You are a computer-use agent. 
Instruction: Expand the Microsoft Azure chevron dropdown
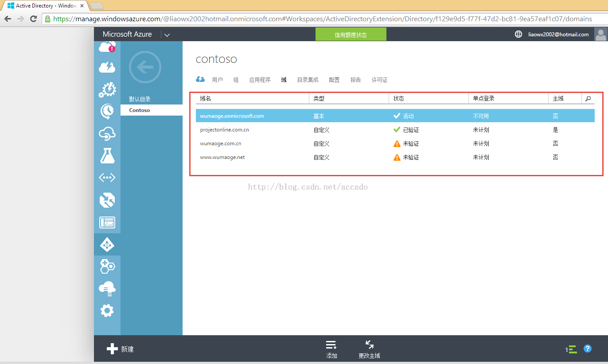click(167, 35)
